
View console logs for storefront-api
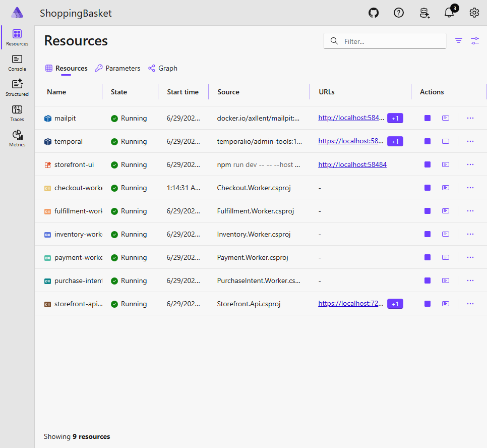click(445, 304)
